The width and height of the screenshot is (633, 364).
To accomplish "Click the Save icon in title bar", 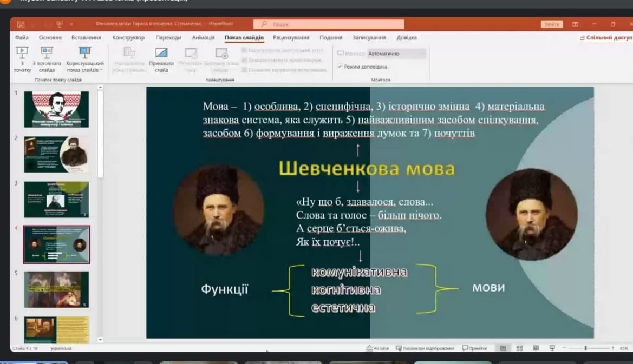I will 21,24.
